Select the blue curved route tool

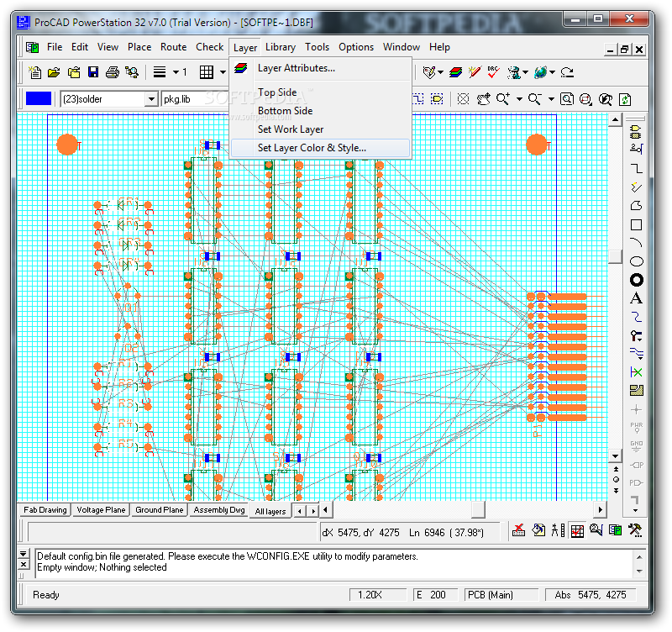tap(637, 317)
